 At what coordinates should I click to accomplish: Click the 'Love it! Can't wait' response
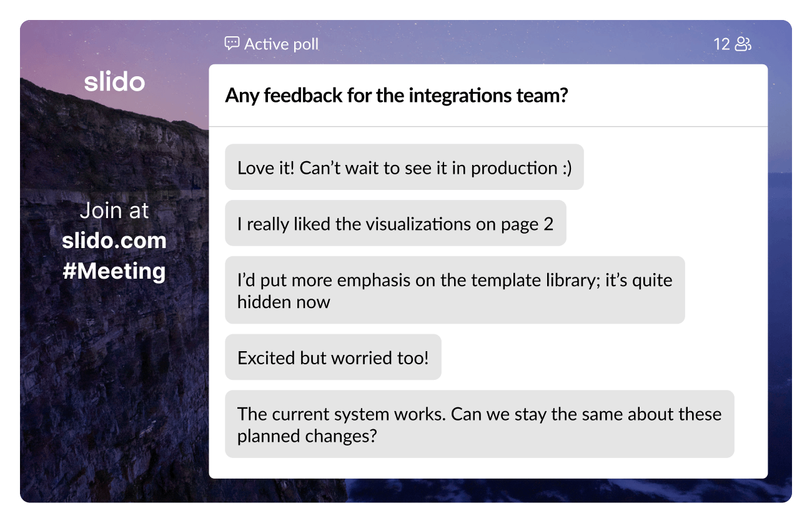[x=404, y=167]
